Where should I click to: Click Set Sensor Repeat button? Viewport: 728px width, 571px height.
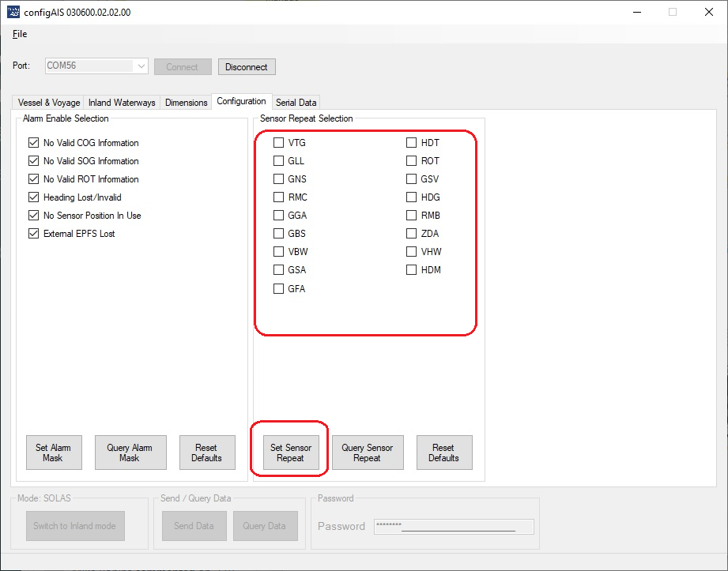coord(290,453)
